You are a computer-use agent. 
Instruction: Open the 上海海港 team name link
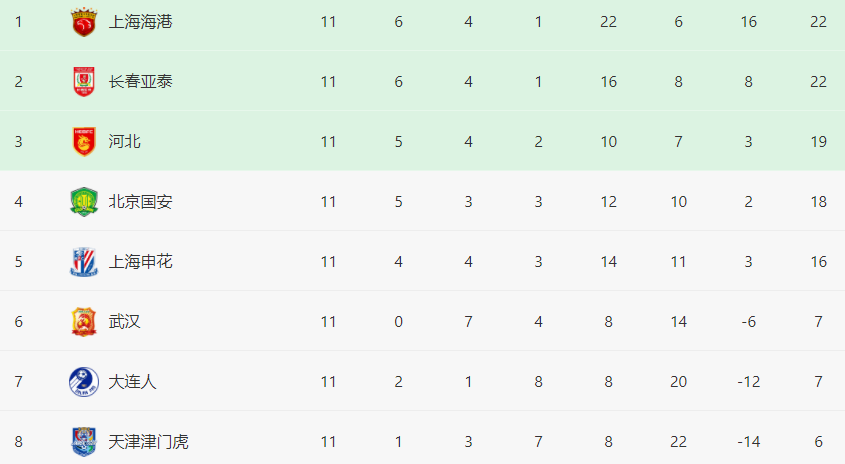pos(140,22)
